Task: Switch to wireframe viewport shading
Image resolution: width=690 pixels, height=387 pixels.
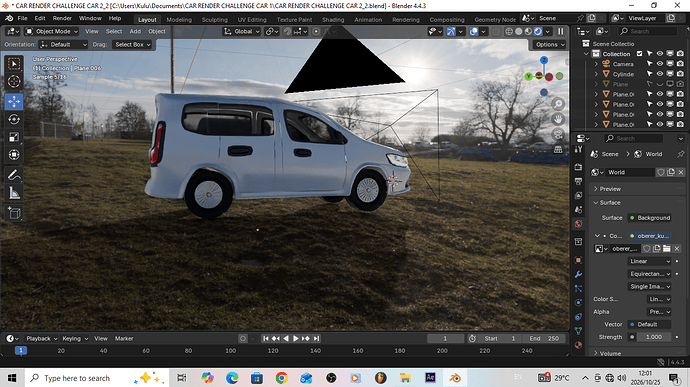Action: pyautogui.click(x=509, y=31)
